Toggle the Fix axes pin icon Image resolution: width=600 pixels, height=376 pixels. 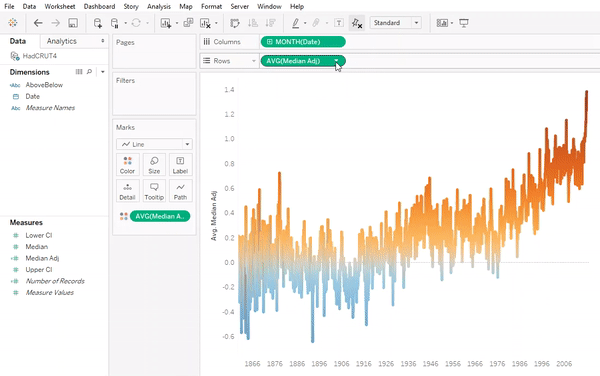click(x=357, y=23)
